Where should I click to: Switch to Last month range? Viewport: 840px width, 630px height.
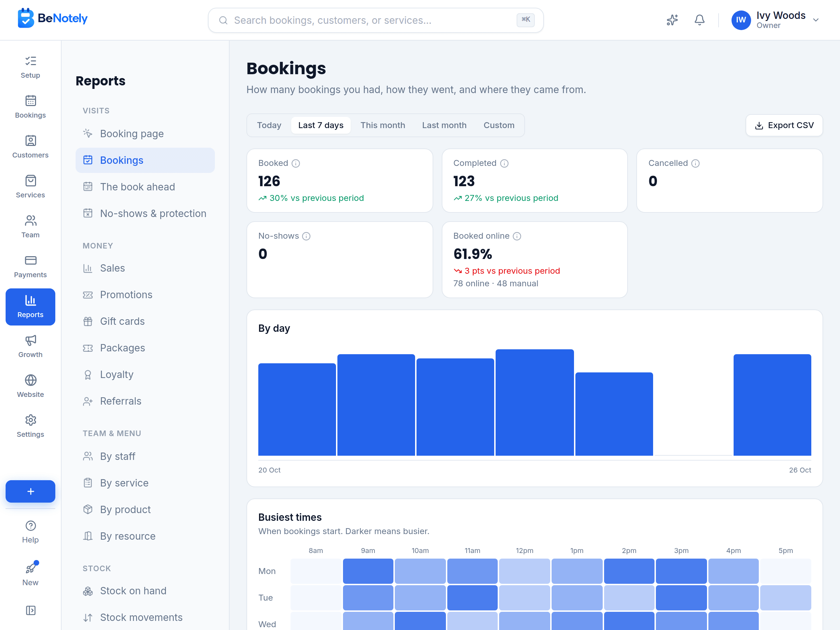tap(444, 125)
